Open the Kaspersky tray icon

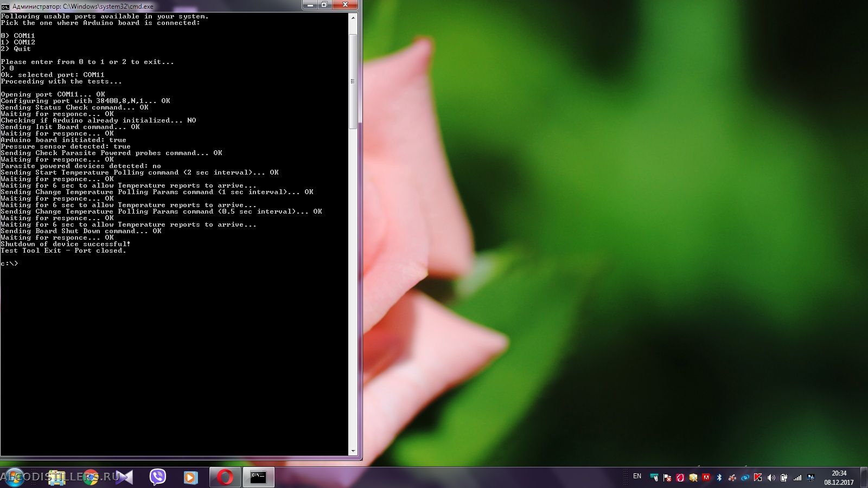[758, 478]
